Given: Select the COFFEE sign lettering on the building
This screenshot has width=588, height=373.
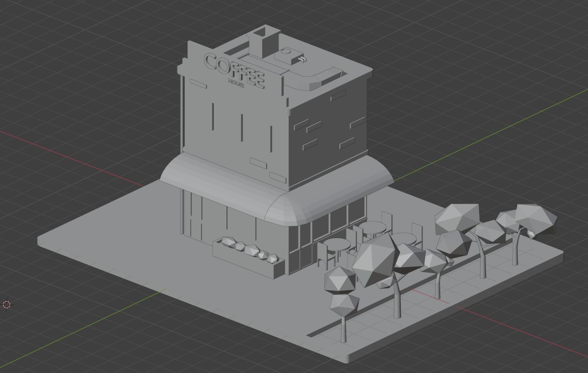Looking at the screenshot, I should (x=234, y=71).
